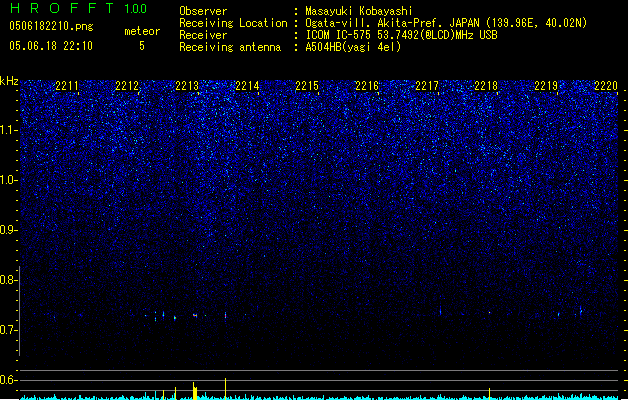Click the 0.8 kHz frequency label
Image resolution: width=629 pixels, height=400 pixels.
(8, 280)
